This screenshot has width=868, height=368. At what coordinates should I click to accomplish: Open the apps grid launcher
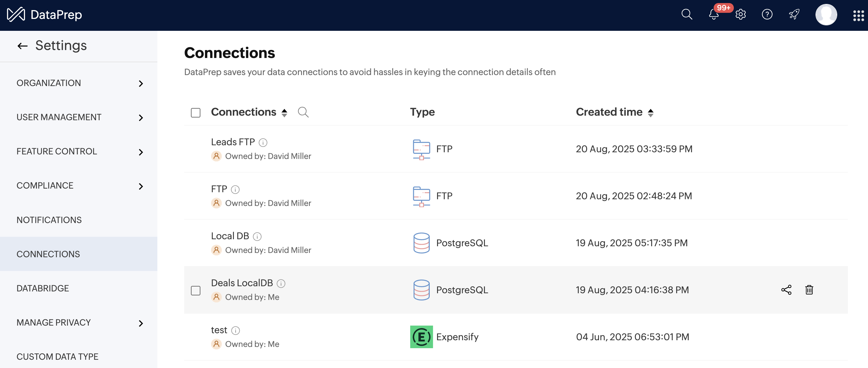click(x=858, y=15)
